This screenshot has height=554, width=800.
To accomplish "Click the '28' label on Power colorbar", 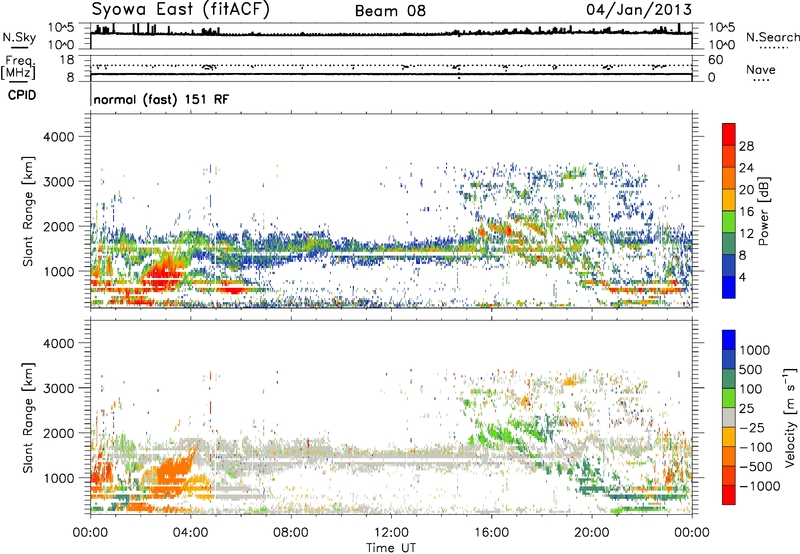I will pyautogui.click(x=746, y=146).
